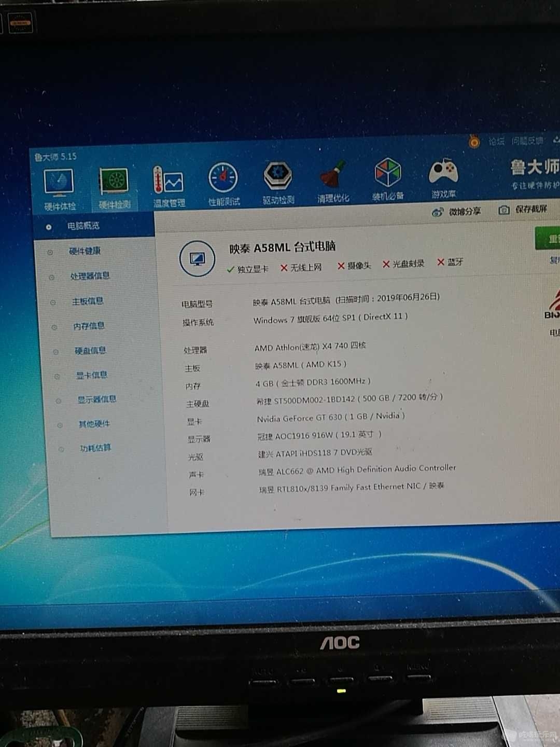Image resolution: width=560 pixels, height=747 pixels.
Task: Open 装机必备 cube icon
Action: (x=388, y=179)
